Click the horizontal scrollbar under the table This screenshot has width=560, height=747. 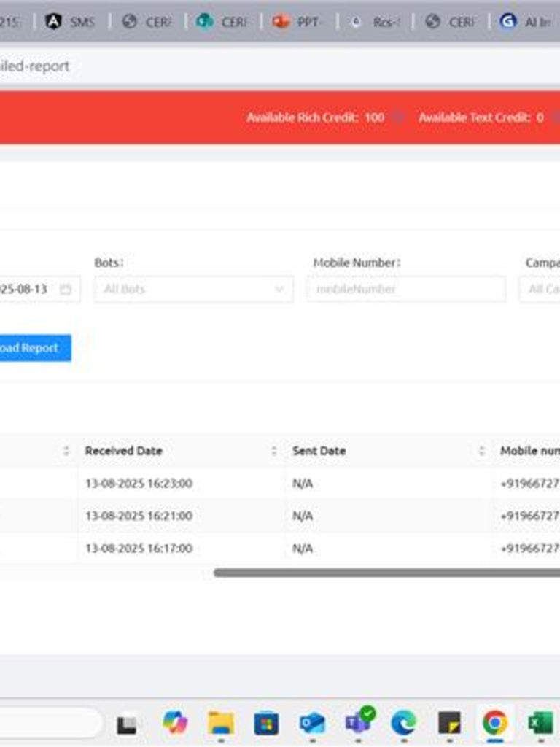pyautogui.click(x=386, y=573)
